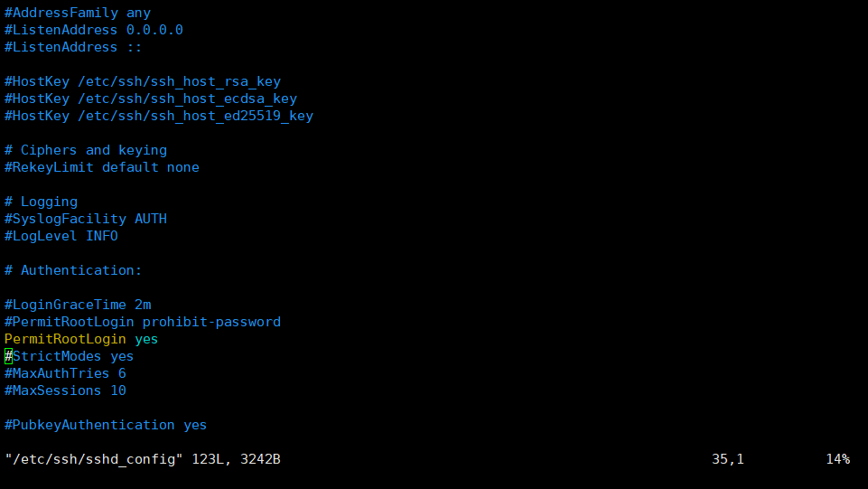Place cursor on #SyslogFacility AUTH

point(86,219)
